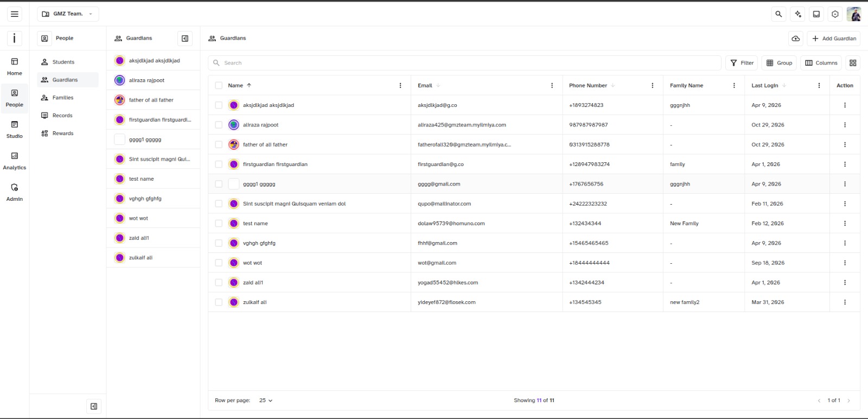Open Studio in left navigation
The height and width of the screenshot is (419, 868).
point(15,130)
